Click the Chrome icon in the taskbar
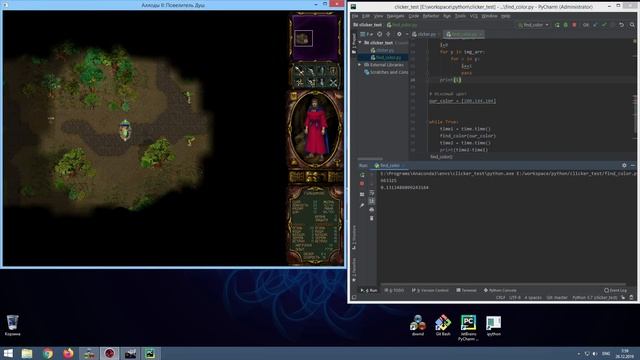The height and width of the screenshot is (360, 640). coord(48,353)
